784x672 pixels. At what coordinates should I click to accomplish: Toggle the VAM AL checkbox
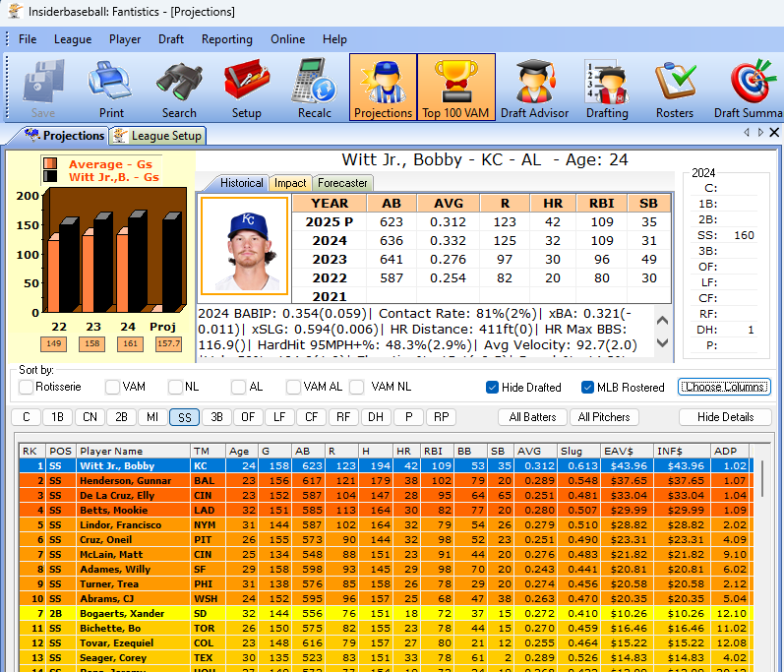pos(293,387)
